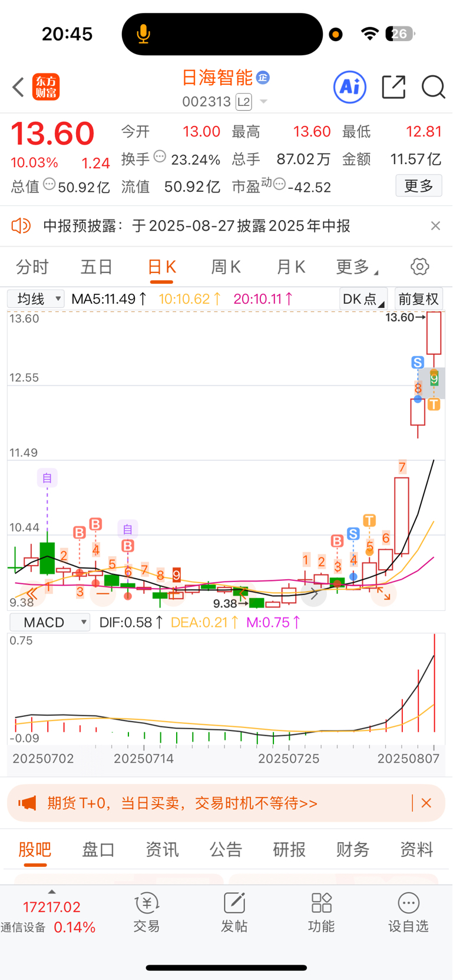Viewport: 453px width, 980px height.
Task: Pan the chart left with double arrow
Action: [x=32, y=594]
